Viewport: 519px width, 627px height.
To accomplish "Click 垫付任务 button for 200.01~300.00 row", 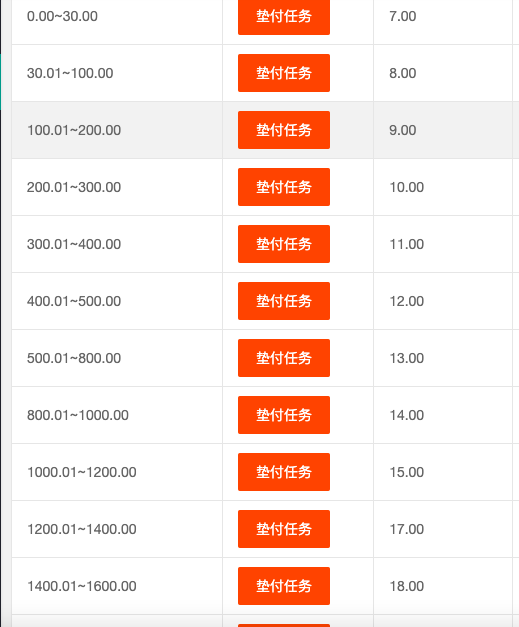I will pos(284,187).
